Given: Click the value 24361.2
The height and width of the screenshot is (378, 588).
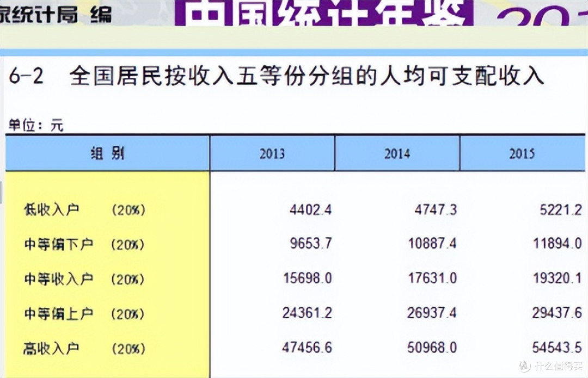Looking at the screenshot, I should coord(307,312).
